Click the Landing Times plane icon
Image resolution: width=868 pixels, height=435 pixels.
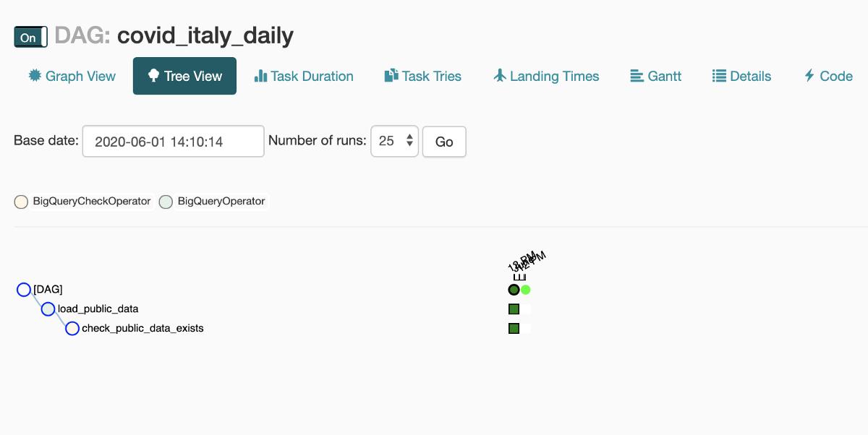499,76
